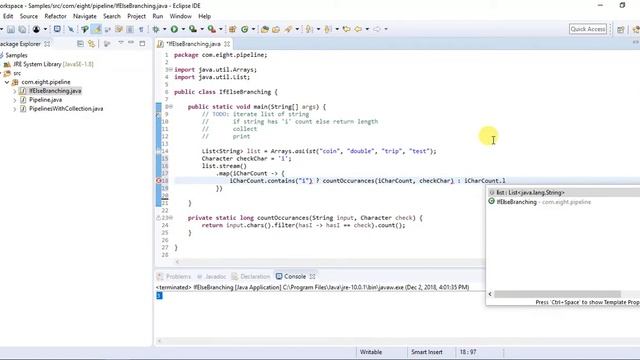This screenshot has height=360, width=640.
Task: Toggle folding of the import statements
Action: click(x=171, y=70)
